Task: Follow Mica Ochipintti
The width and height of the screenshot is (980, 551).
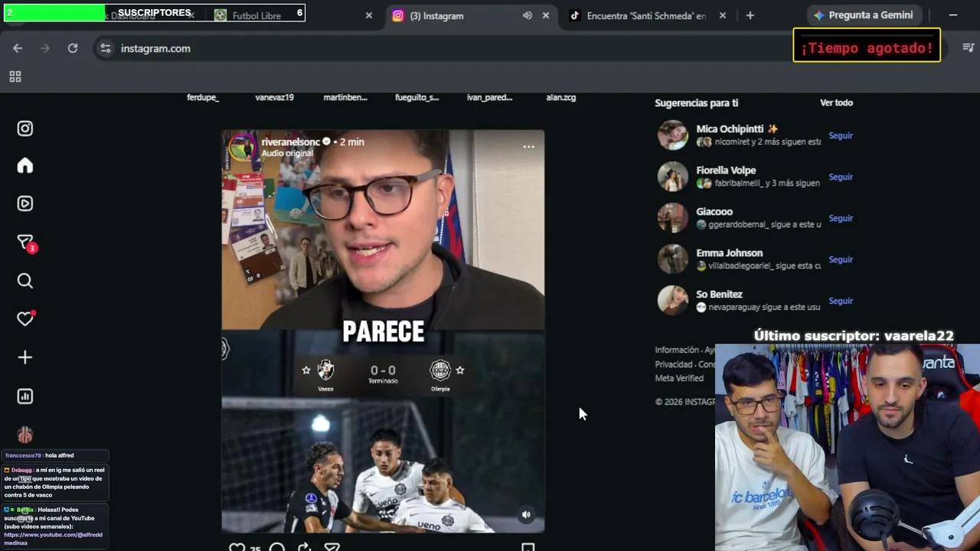Action: pyautogui.click(x=841, y=135)
